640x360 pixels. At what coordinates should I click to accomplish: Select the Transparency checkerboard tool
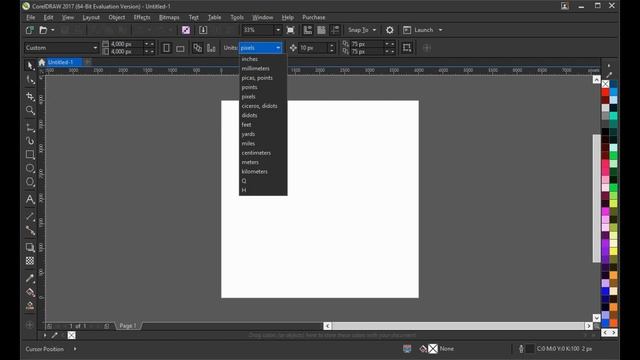coord(30,261)
